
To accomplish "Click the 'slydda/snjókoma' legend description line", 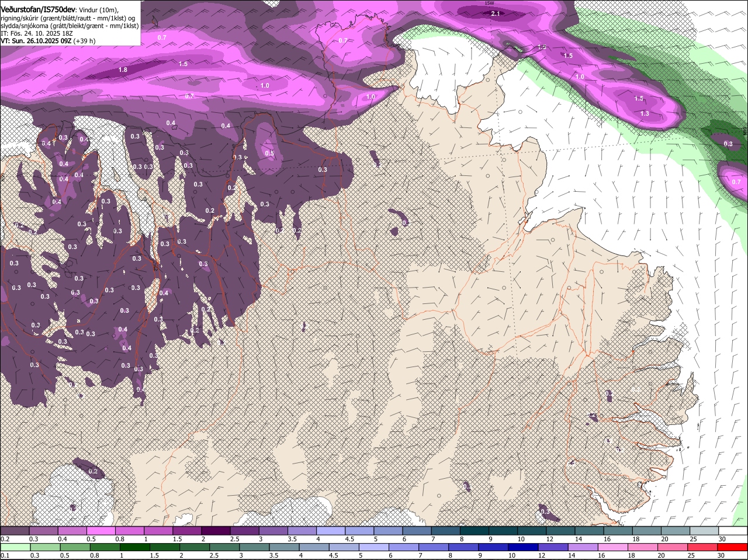I will pyautogui.click(x=70, y=26).
